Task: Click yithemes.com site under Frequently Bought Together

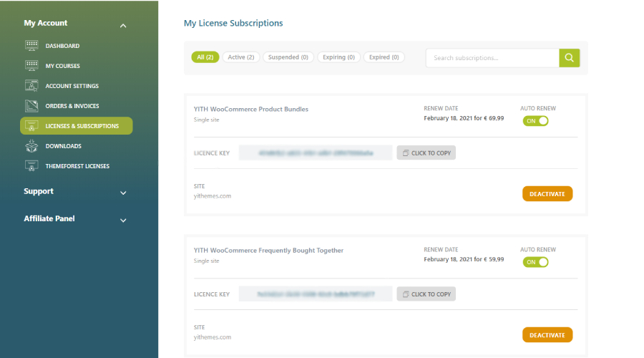Action: [x=213, y=337]
